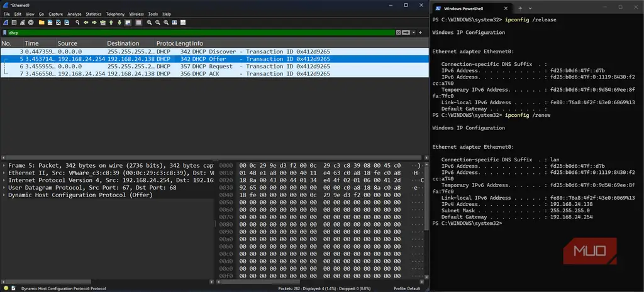
Task: Open the Telephony menu
Action: [115, 14]
